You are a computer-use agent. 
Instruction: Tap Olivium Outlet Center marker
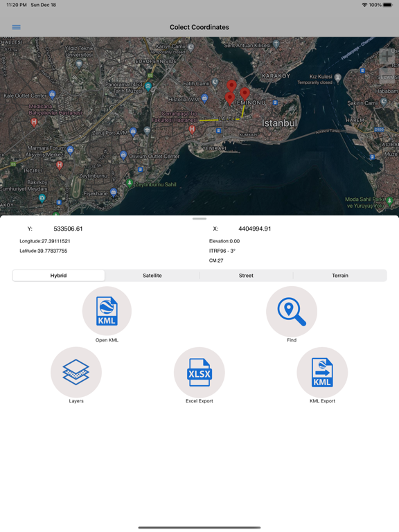pyautogui.click(x=123, y=155)
